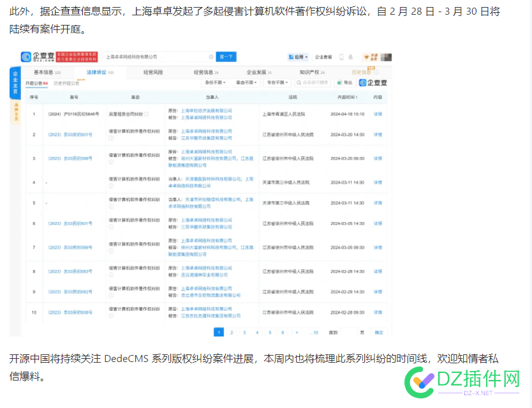
Task: Open the 年份不限 filter dropdown
Action: point(277,82)
